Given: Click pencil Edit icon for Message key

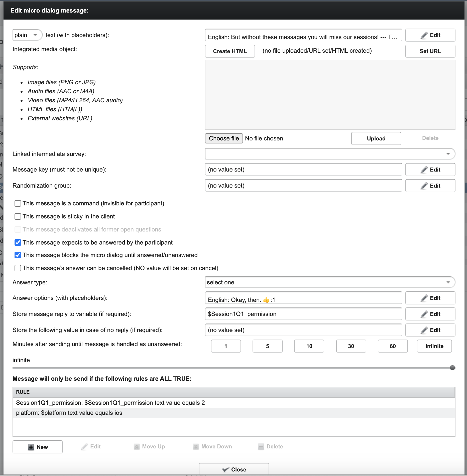Looking at the screenshot, I should click(424, 170).
